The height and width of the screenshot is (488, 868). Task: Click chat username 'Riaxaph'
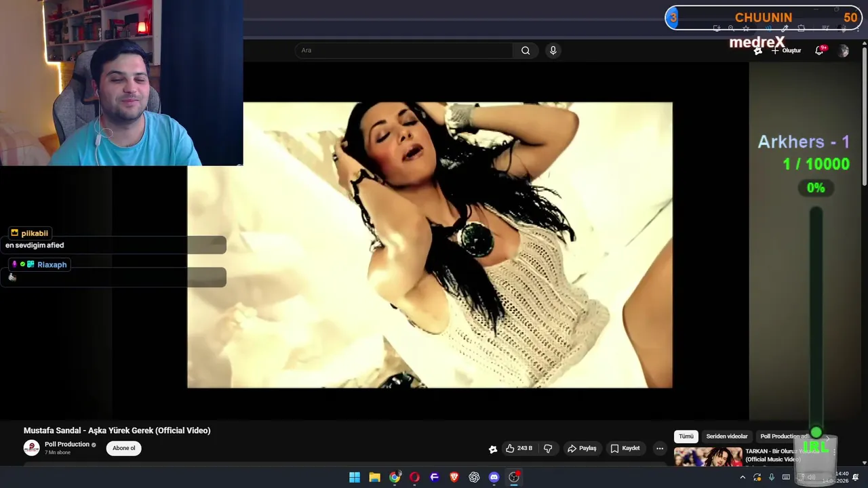point(52,264)
